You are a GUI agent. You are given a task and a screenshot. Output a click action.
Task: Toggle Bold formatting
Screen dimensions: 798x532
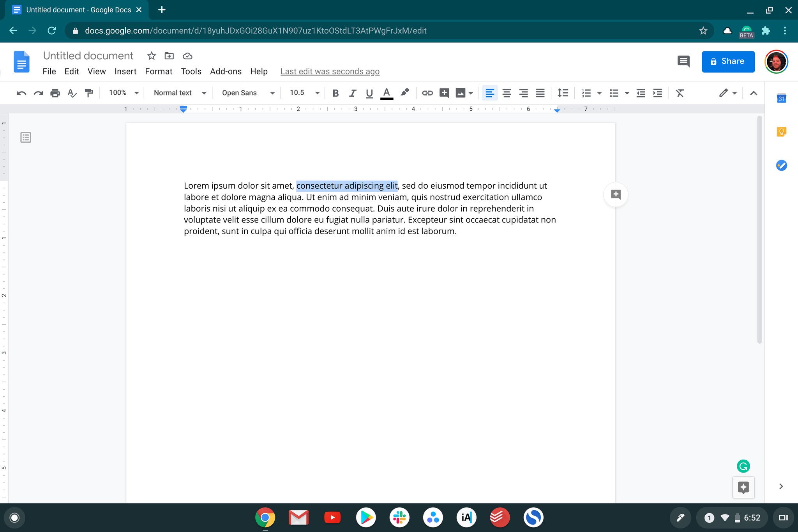pyautogui.click(x=335, y=93)
